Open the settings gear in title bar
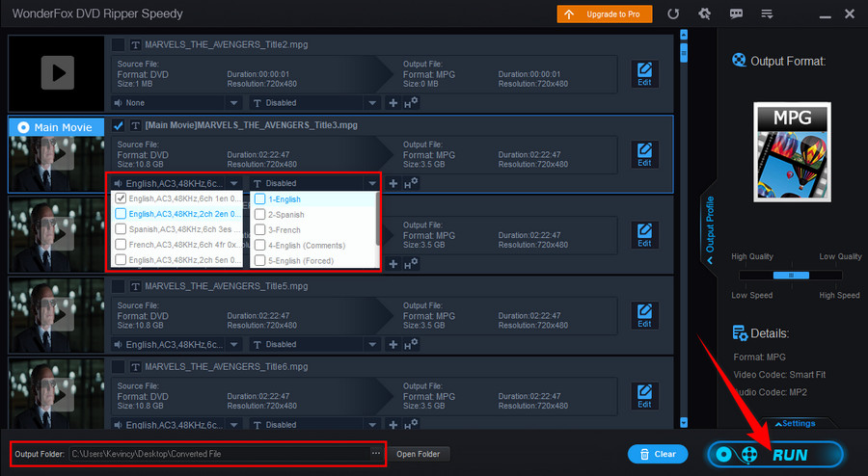The width and height of the screenshot is (868, 476). coord(704,13)
